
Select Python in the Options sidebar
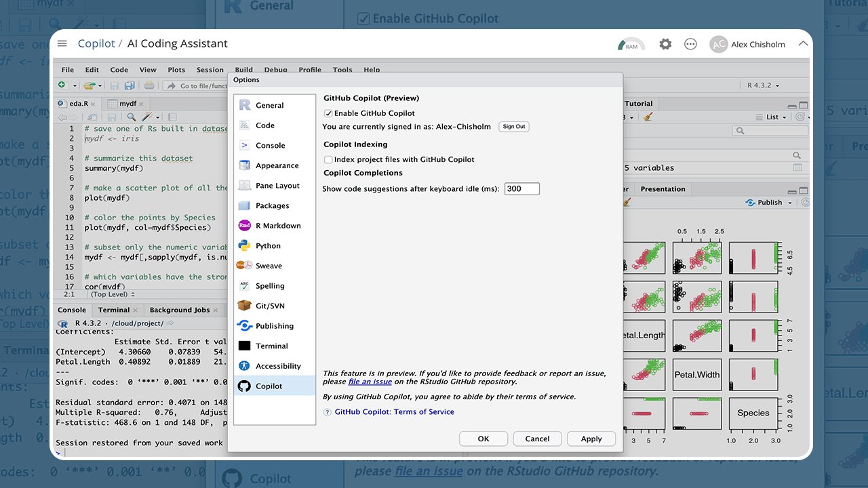[268, 246]
